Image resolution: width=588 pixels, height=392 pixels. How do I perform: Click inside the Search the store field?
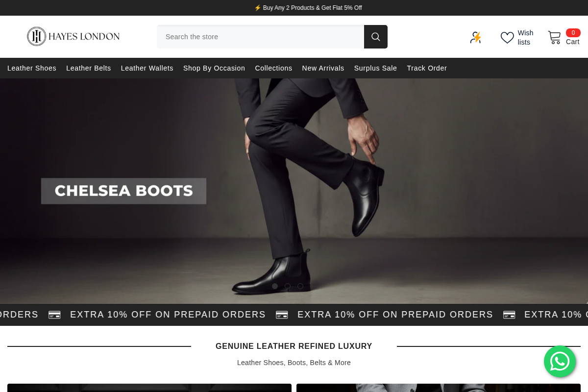pos(260,36)
